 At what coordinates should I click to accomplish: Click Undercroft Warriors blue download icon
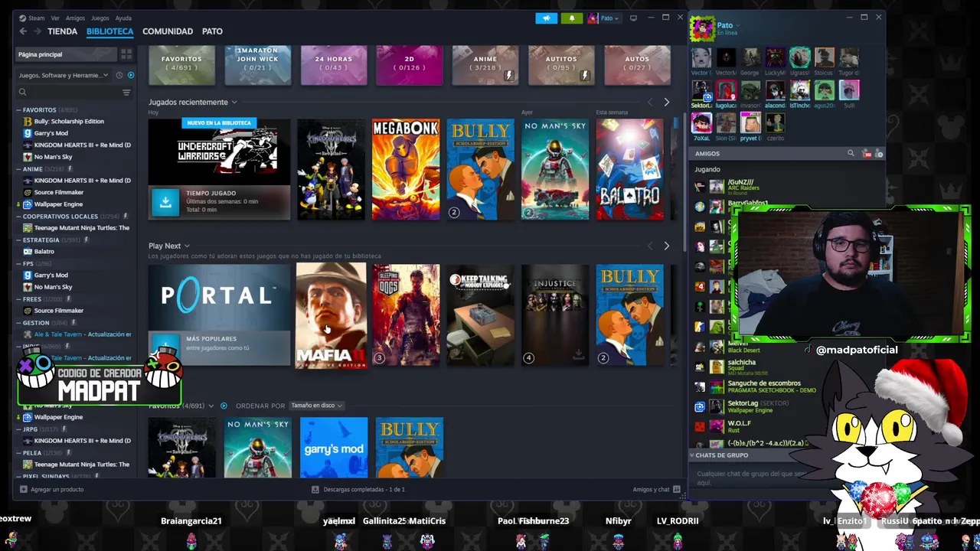pyautogui.click(x=165, y=202)
